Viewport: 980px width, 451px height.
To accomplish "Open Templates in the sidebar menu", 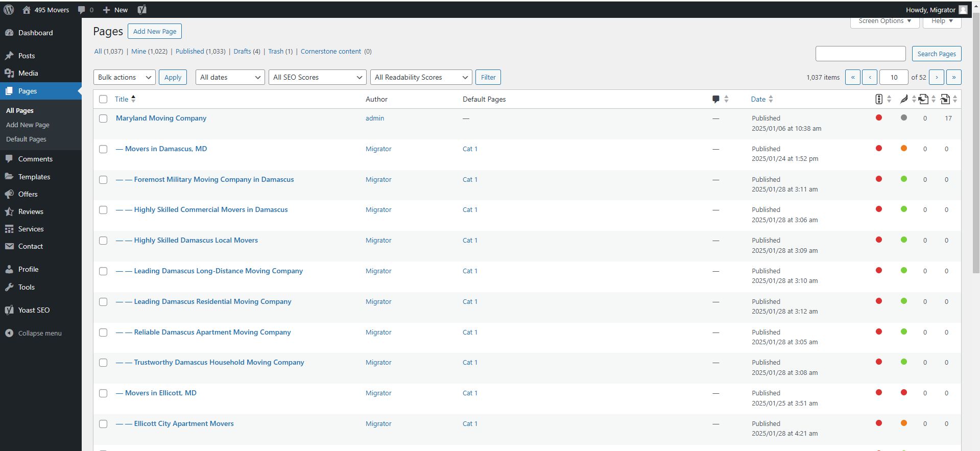I will pos(34,177).
